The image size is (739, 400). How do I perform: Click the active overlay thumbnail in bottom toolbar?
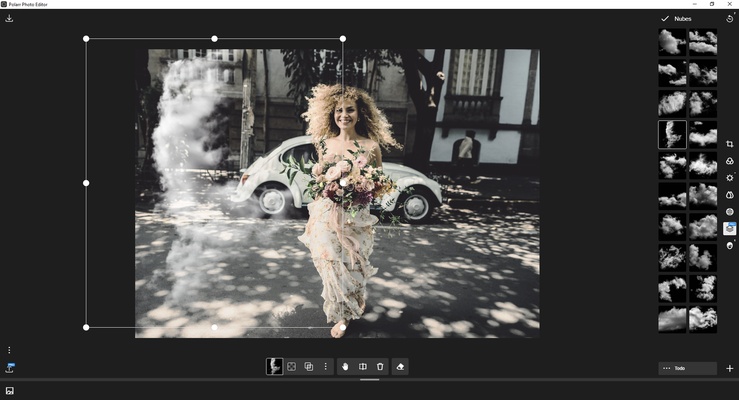point(274,367)
